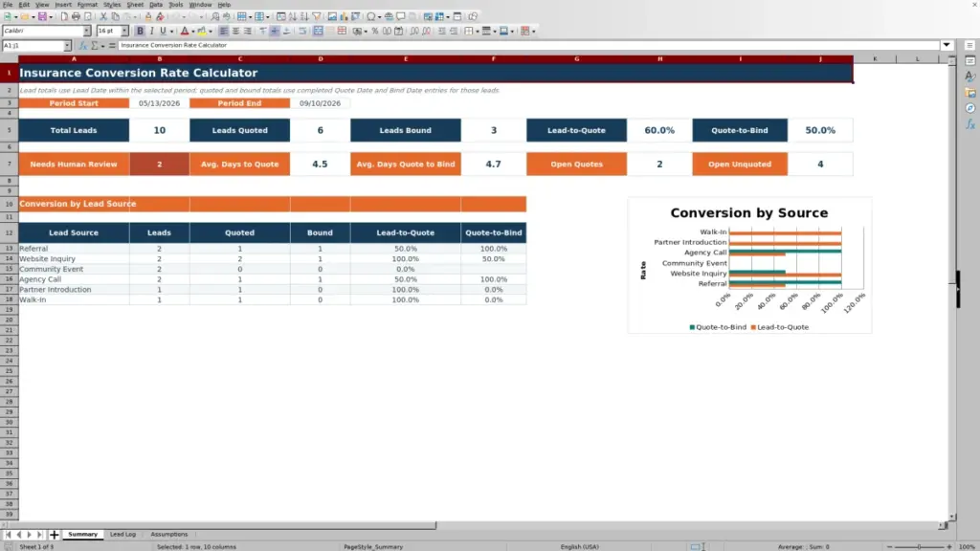
Task: Open the sidebar Gallery panel icon
Action: click(x=970, y=93)
